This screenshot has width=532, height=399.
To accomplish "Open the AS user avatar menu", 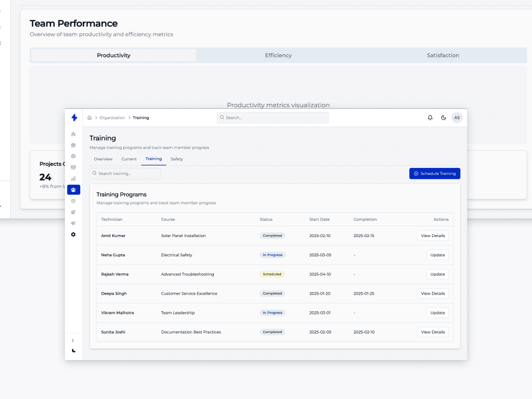I will (x=457, y=118).
